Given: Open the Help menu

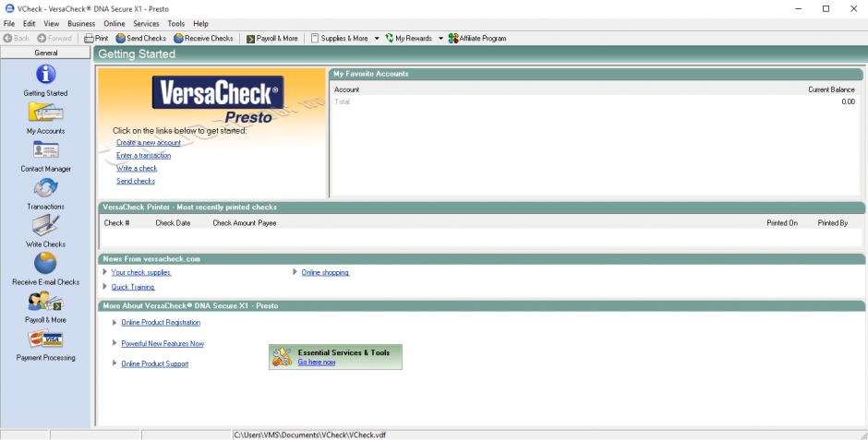Looking at the screenshot, I should pos(201,24).
